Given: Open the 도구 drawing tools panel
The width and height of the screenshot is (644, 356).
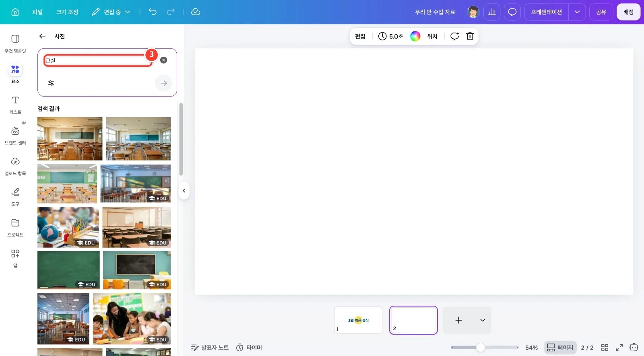Looking at the screenshot, I should click(x=15, y=197).
